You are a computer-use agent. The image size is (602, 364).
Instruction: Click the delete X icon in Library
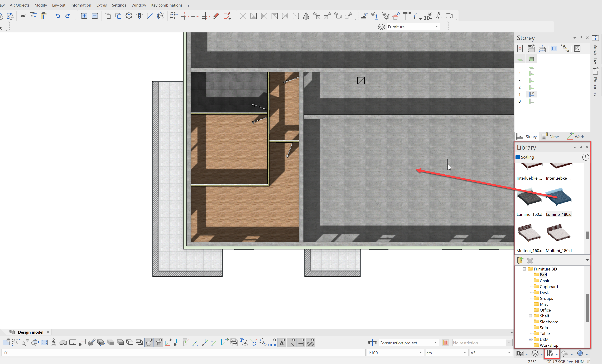tap(530, 260)
